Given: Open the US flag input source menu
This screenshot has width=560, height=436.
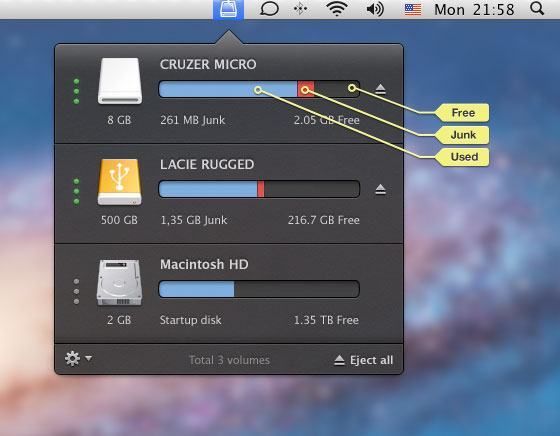Looking at the screenshot, I should pos(413,9).
